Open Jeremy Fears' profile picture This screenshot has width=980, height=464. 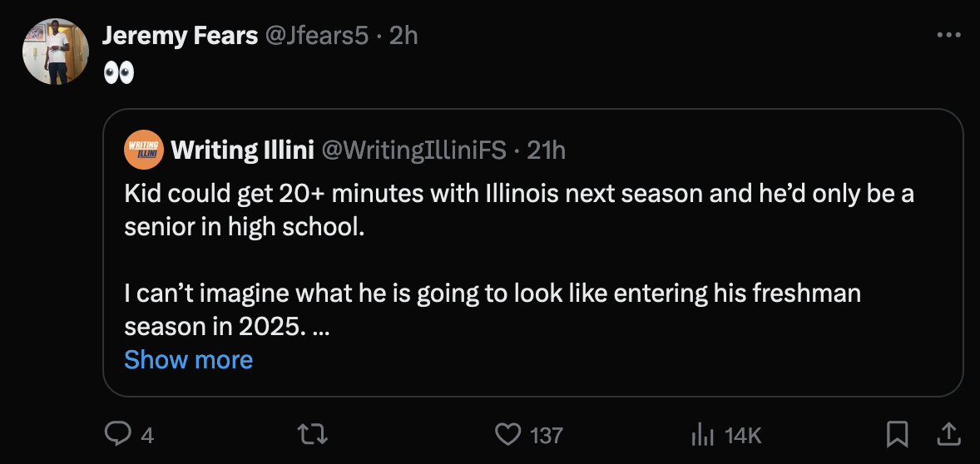click(x=56, y=52)
